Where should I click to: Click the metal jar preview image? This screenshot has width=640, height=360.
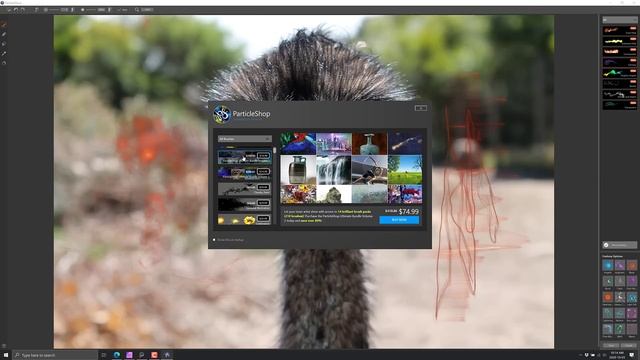[298, 170]
